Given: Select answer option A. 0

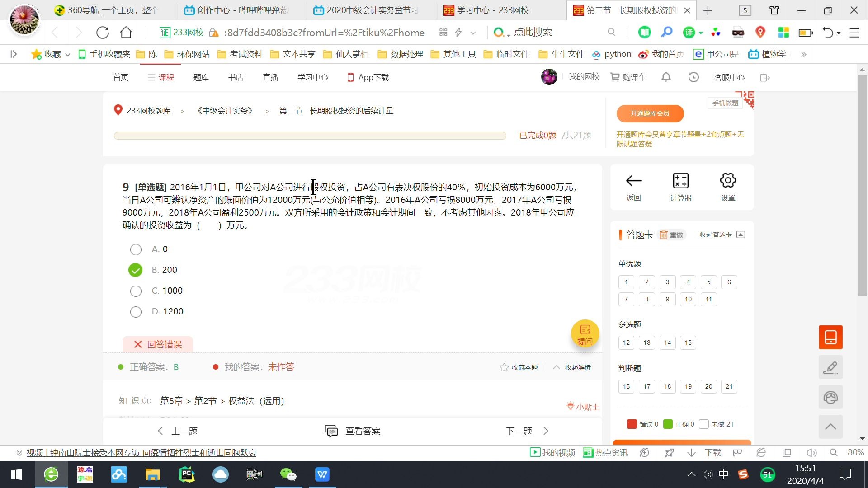Looking at the screenshot, I should 136,249.
